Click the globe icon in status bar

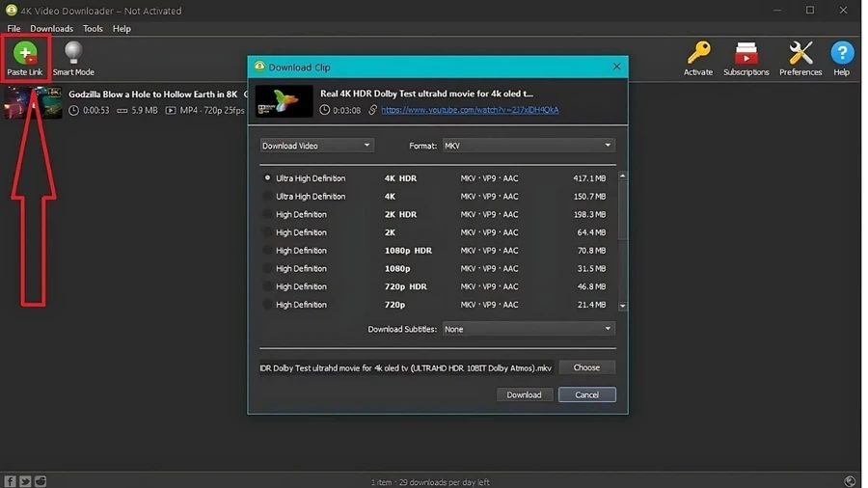coord(850,481)
